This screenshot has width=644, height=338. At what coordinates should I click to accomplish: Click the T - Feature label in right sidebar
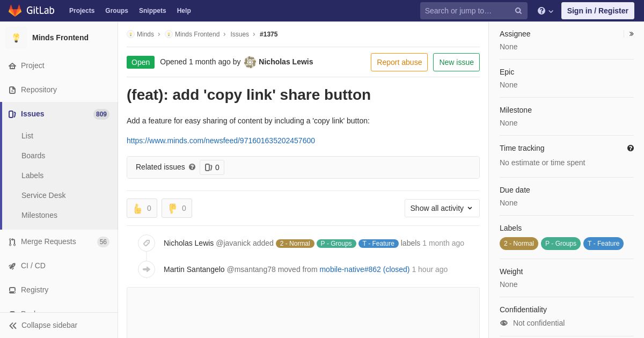tap(603, 244)
